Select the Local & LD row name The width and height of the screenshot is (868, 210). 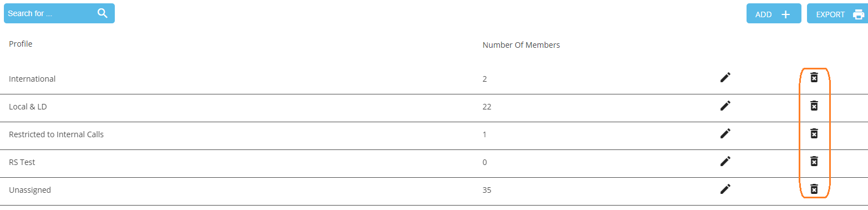click(28, 107)
